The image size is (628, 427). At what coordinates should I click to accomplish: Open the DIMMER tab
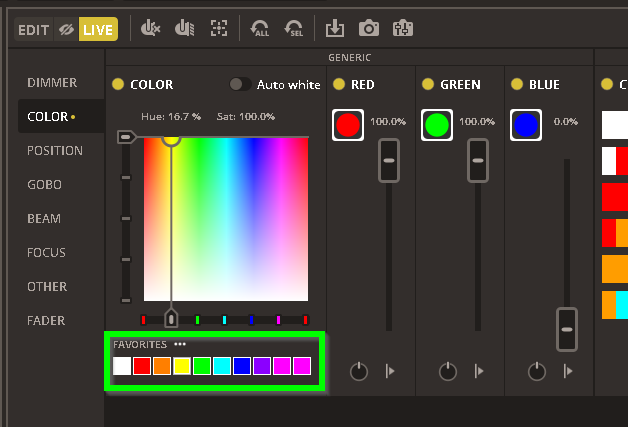(52, 83)
